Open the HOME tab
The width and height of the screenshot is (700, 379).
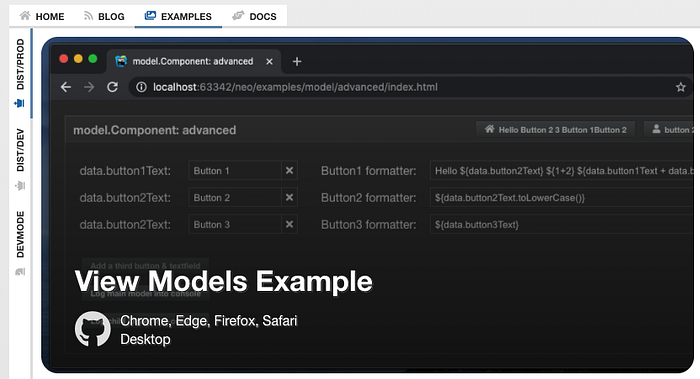[42, 16]
